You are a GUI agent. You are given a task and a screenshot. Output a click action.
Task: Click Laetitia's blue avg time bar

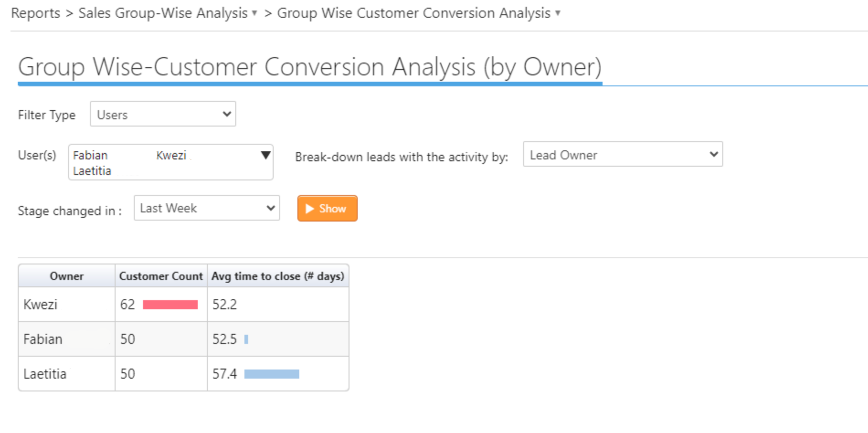coord(271,374)
